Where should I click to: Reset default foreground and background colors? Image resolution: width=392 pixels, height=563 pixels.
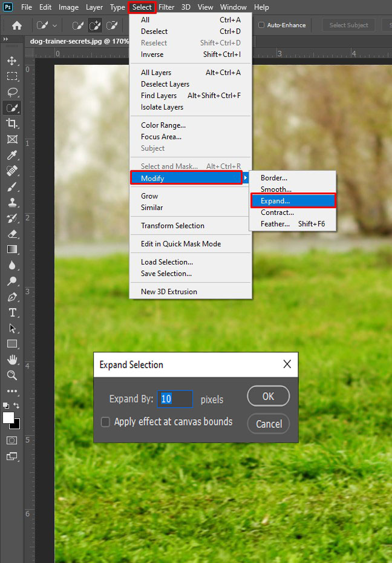(x=6, y=406)
